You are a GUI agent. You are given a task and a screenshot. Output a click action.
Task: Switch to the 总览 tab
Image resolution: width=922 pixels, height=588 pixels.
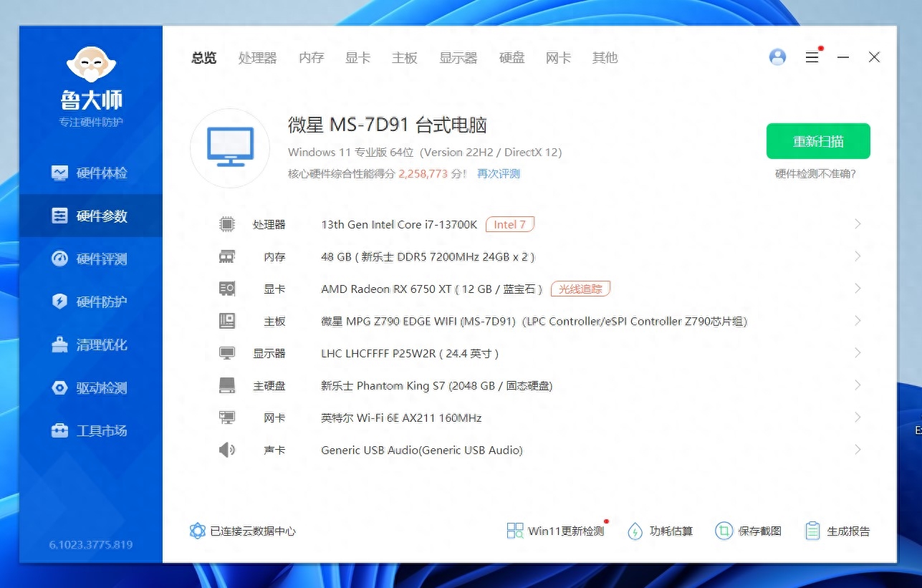[204, 58]
